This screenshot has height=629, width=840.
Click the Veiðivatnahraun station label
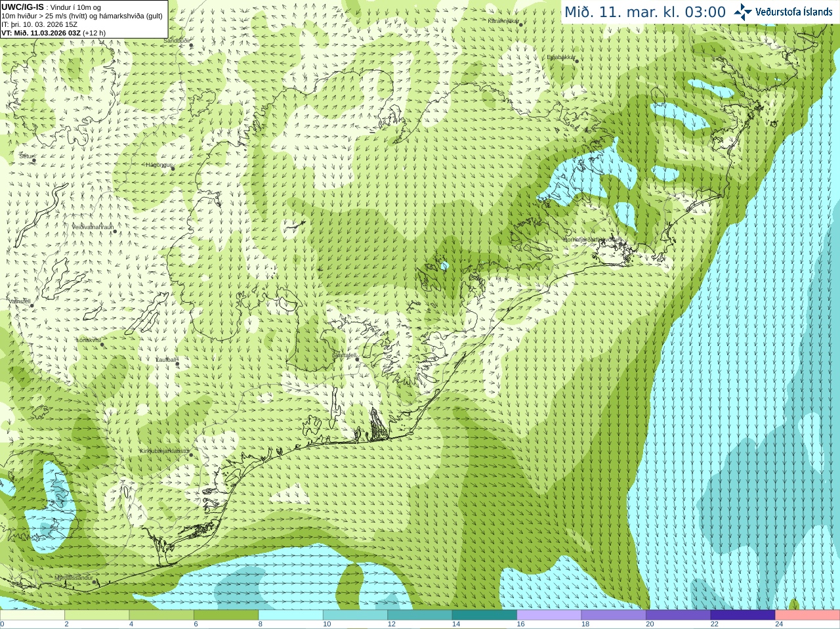(93, 227)
